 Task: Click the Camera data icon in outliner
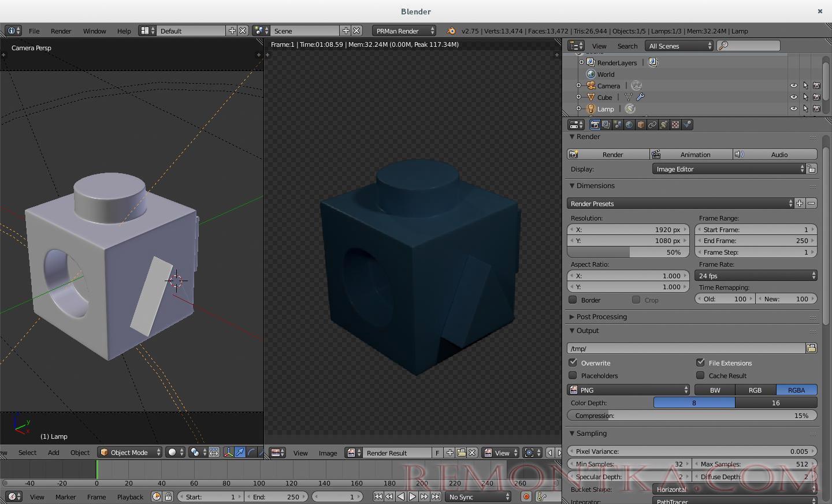pos(637,85)
